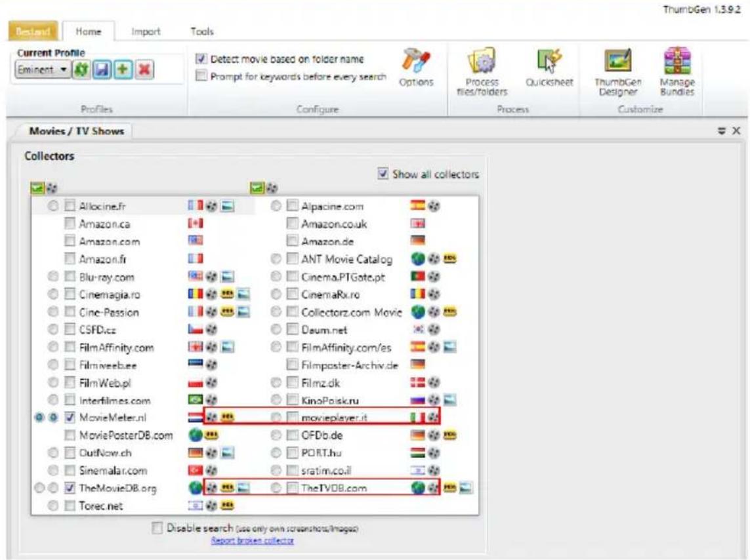Click the refresh profile icon
The image size is (750, 560).
pos(81,70)
